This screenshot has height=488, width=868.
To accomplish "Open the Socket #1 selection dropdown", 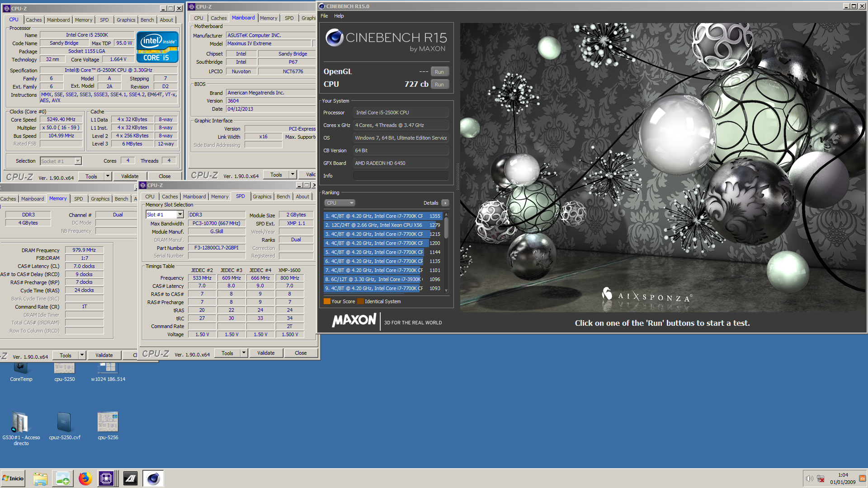I will click(78, 161).
